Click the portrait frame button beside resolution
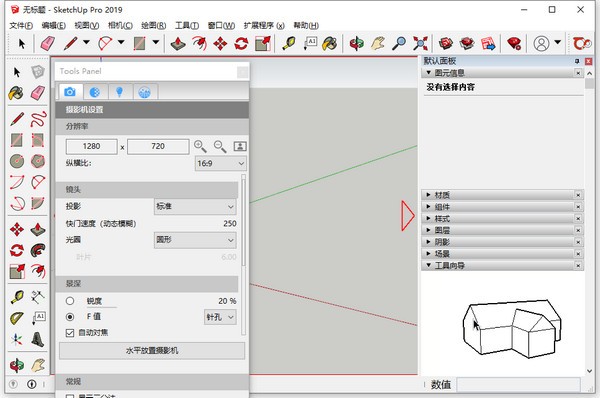The image size is (600, 398). click(x=240, y=147)
